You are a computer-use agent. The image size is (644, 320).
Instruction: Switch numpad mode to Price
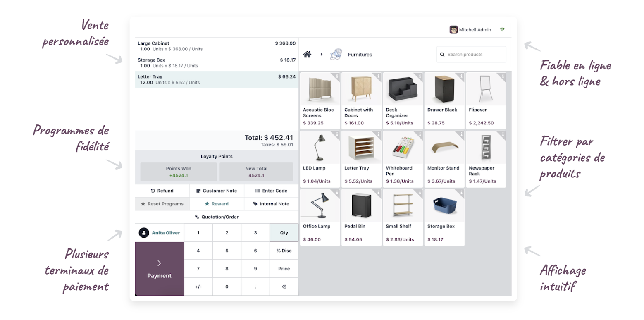284,269
